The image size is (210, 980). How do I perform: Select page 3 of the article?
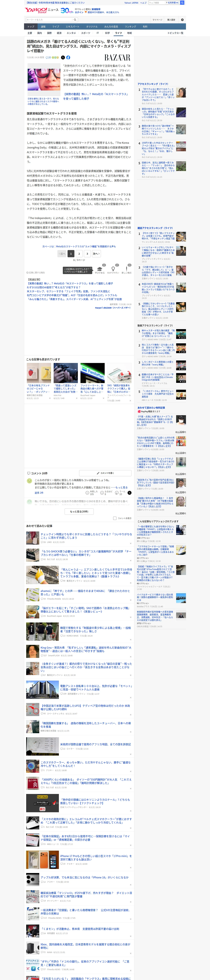[87, 254]
